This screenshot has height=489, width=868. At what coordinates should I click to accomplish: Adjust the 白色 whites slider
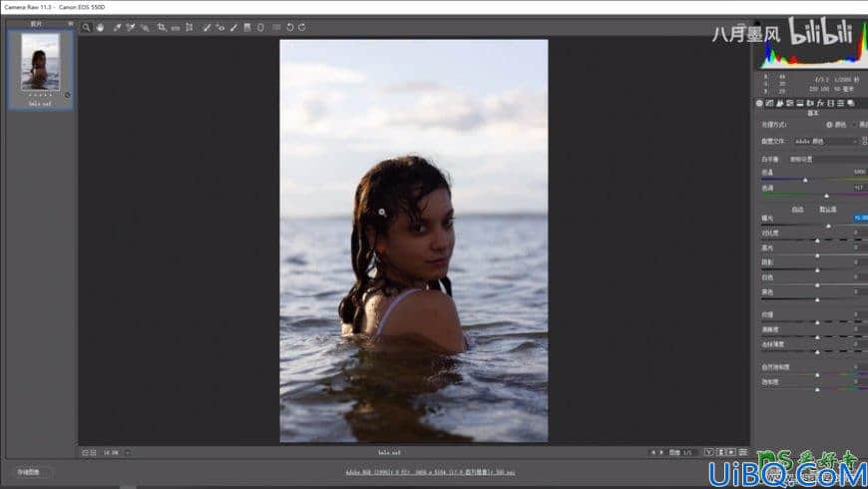coord(818,285)
